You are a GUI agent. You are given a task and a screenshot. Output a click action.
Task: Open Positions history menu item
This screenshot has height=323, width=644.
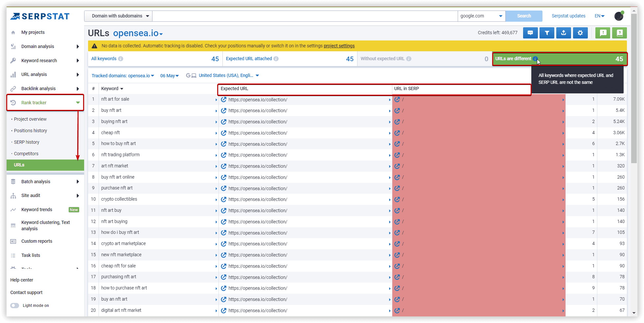tap(31, 131)
